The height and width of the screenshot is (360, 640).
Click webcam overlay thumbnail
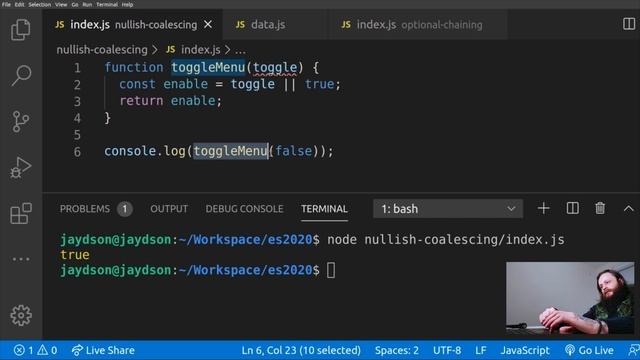coord(570,298)
